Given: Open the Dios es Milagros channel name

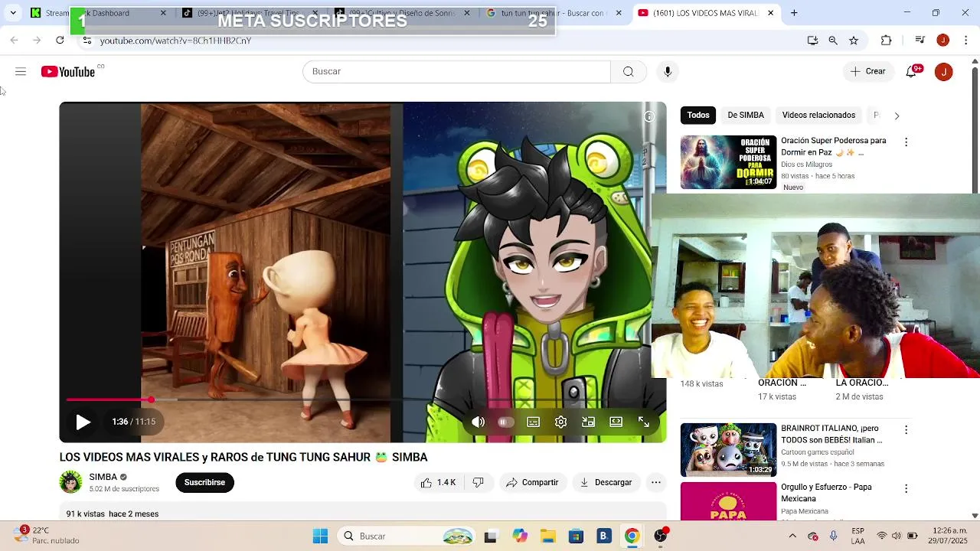Looking at the screenshot, I should pos(806,165).
